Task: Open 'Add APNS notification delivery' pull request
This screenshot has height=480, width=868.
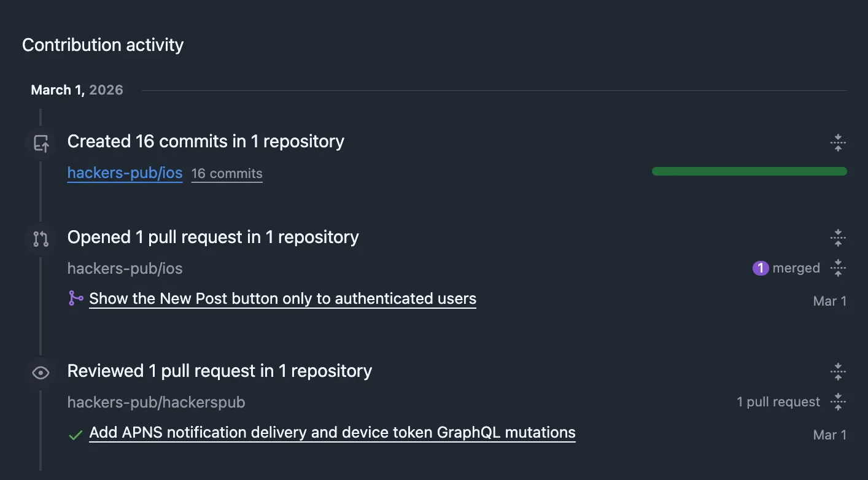Action: [332, 433]
